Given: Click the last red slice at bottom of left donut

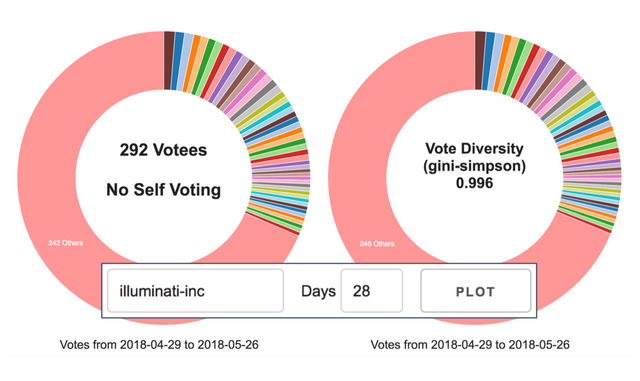Looking at the screenshot, I should (272, 223).
